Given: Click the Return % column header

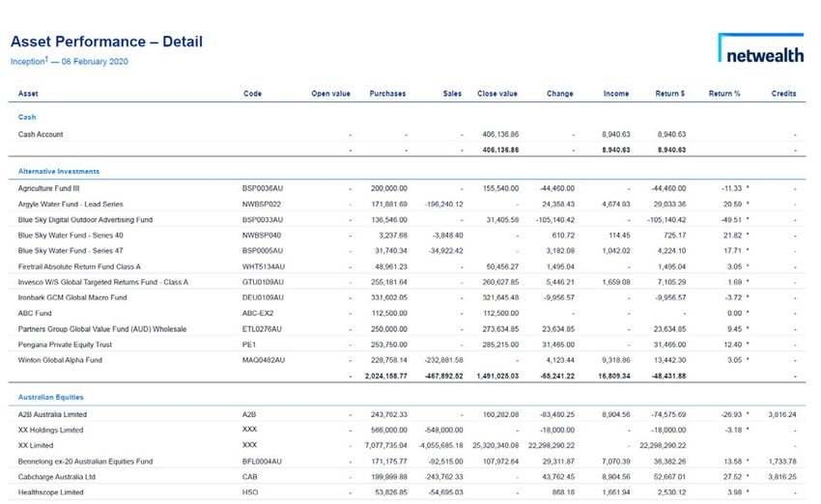Looking at the screenshot, I should [x=724, y=94].
